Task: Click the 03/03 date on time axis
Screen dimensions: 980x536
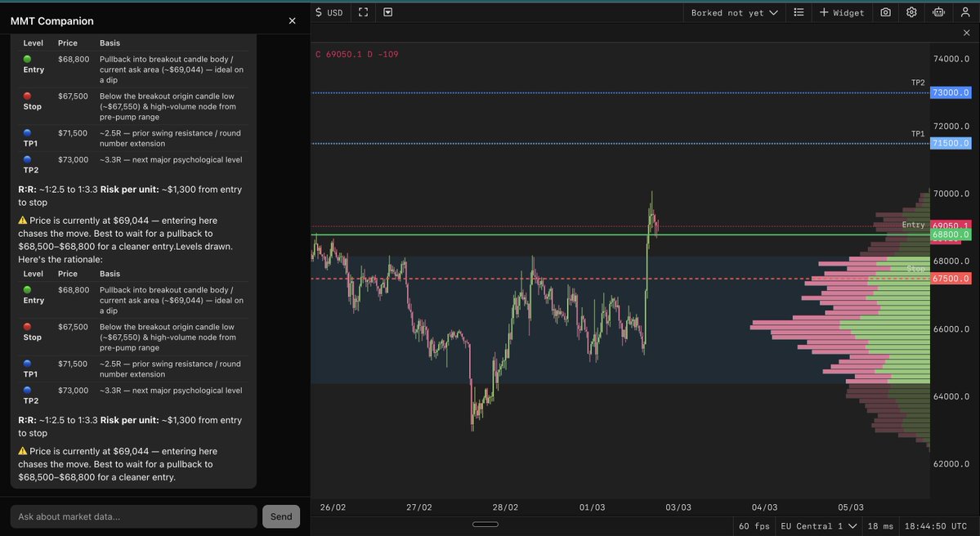Action: coord(678,507)
